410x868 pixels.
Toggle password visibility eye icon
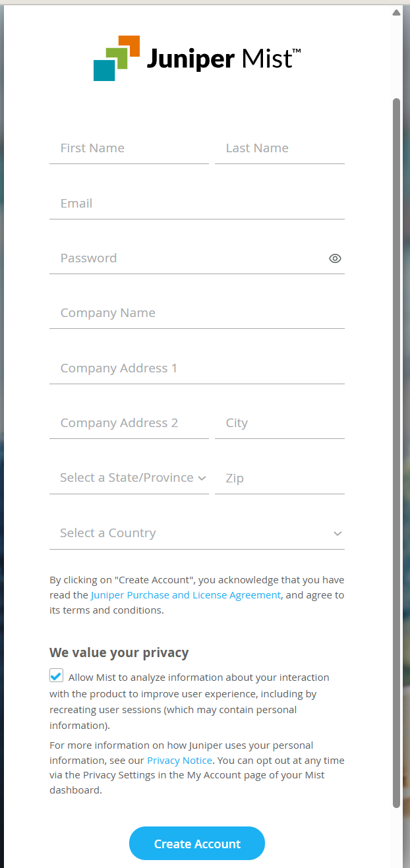335,258
